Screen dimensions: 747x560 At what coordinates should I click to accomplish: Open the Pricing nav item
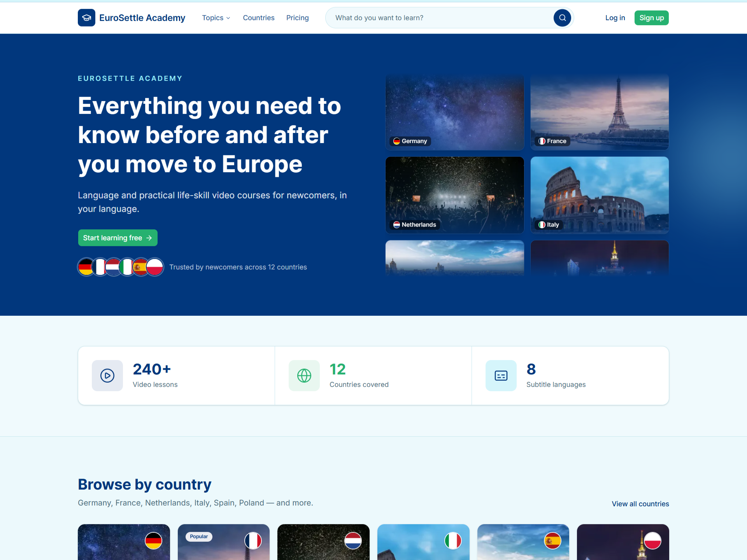pyautogui.click(x=298, y=18)
